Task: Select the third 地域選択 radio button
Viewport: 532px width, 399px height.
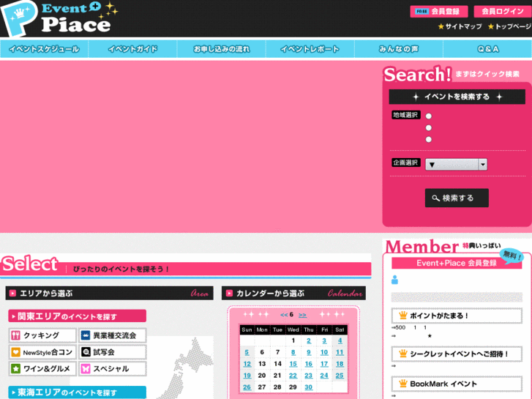Action: pyautogui.click(x=429, y=139)
